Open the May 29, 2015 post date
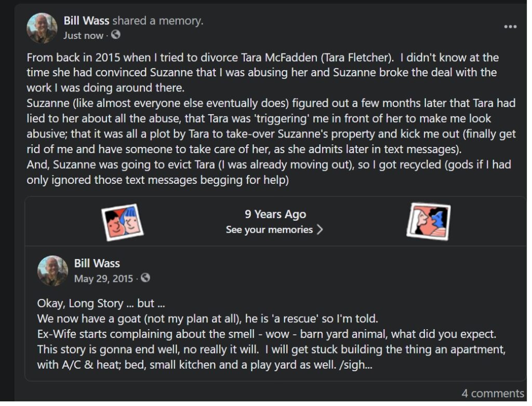This screenshot has height=406, width=532. (x=103, y=278)
